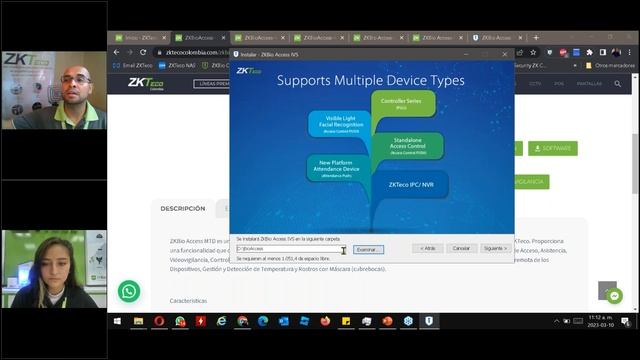This screenshot has width=640, height=360.
Task: Open Microsoft Edge from the taskbar
Action: [x=263, y=321]
